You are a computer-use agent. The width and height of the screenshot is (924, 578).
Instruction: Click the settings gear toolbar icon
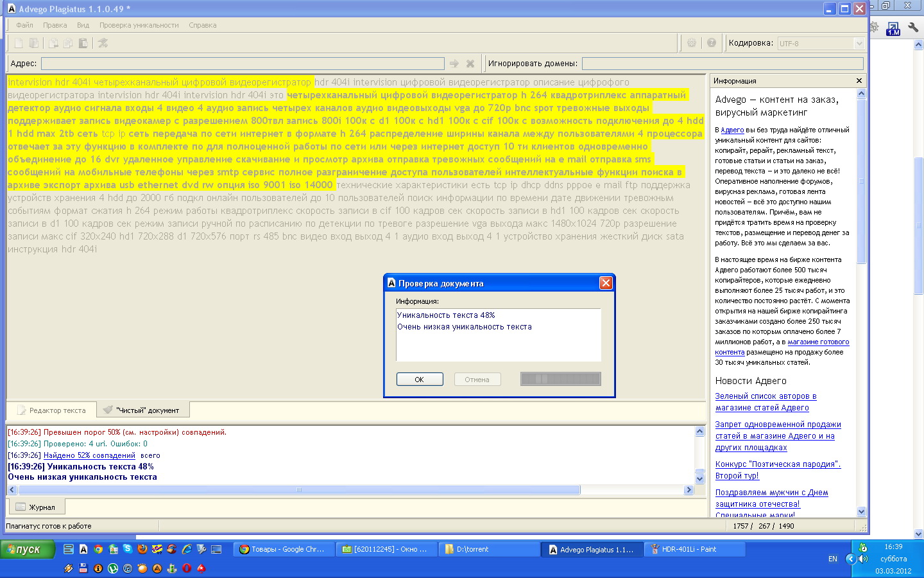(x=692, y=43)
